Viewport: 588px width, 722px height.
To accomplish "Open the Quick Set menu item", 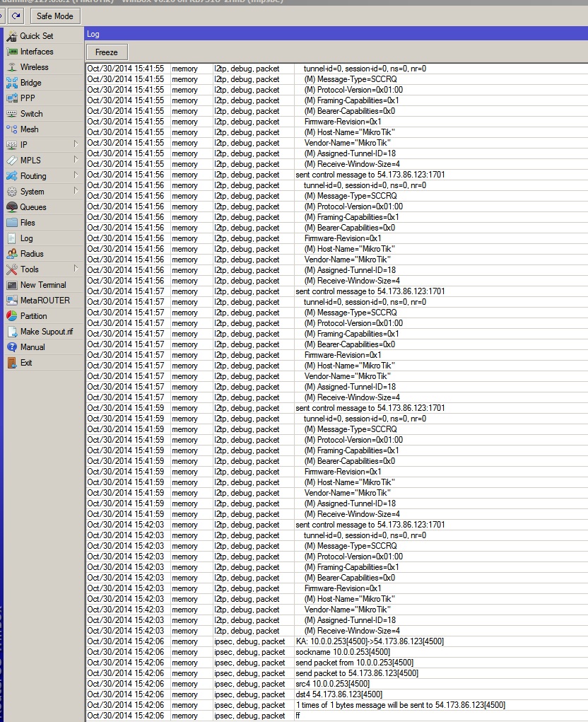I will [x=44, y=36].
